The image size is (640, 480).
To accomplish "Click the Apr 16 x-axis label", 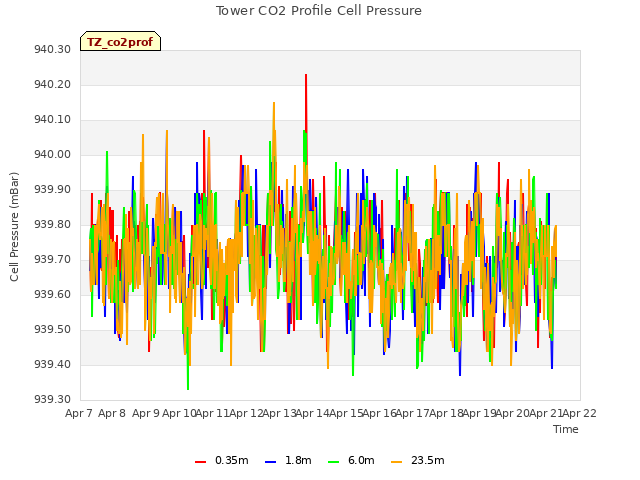I will (379, 413).
